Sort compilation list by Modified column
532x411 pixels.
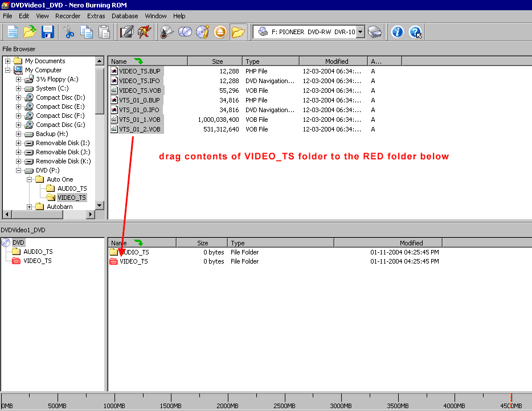[388, 243]
